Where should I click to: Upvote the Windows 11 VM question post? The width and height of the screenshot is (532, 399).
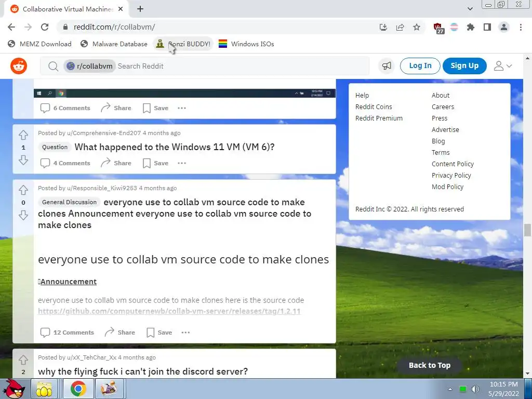click(x=23, y=135)
